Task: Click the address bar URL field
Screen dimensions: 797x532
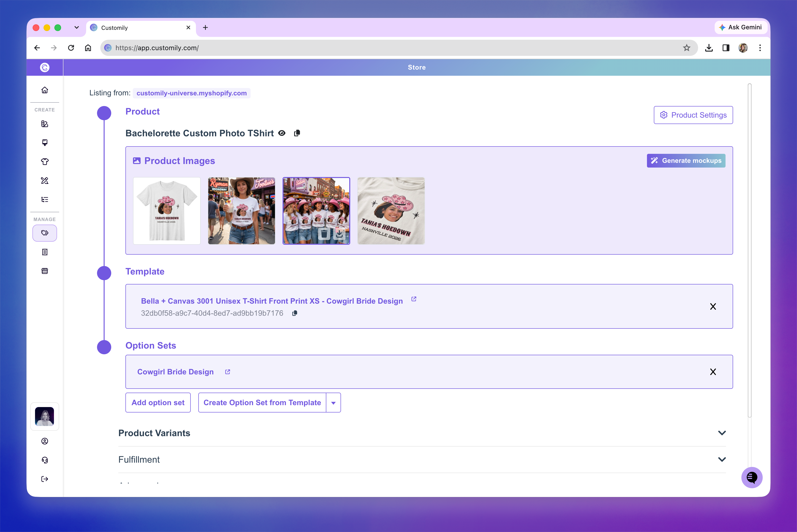Action: click(399, 48)
